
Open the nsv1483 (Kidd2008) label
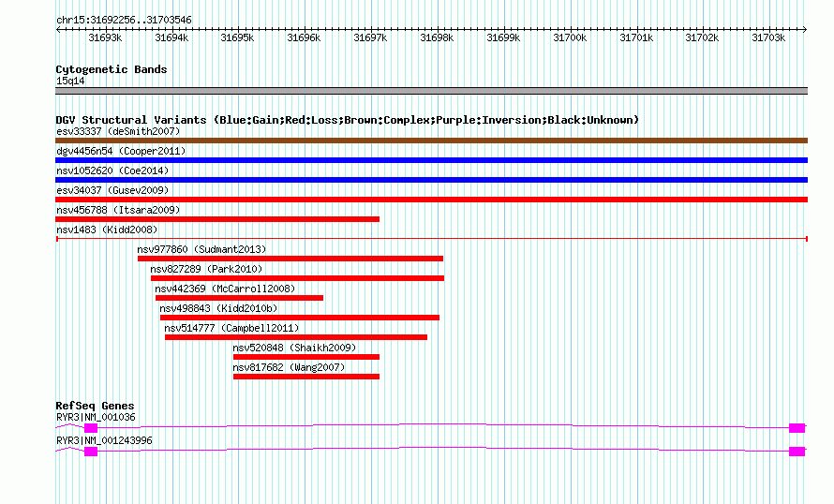click(x=107, y=230)
